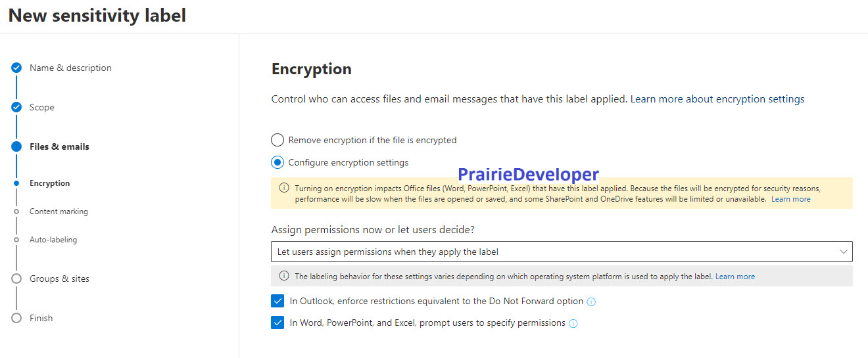Uncheck Word, PowerPoint, Excel prompt users checkbox
The width and height of the screenshot is (868, 358).
[x=277, y=323]
